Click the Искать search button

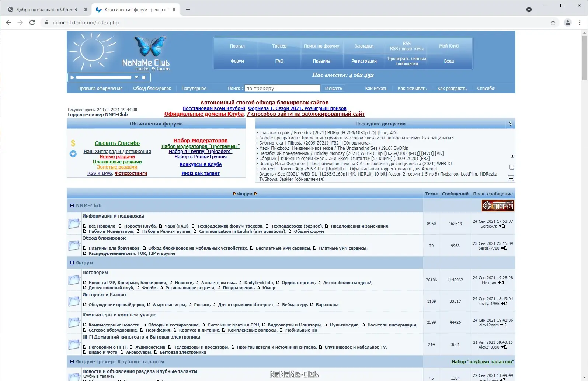point(334,89)
